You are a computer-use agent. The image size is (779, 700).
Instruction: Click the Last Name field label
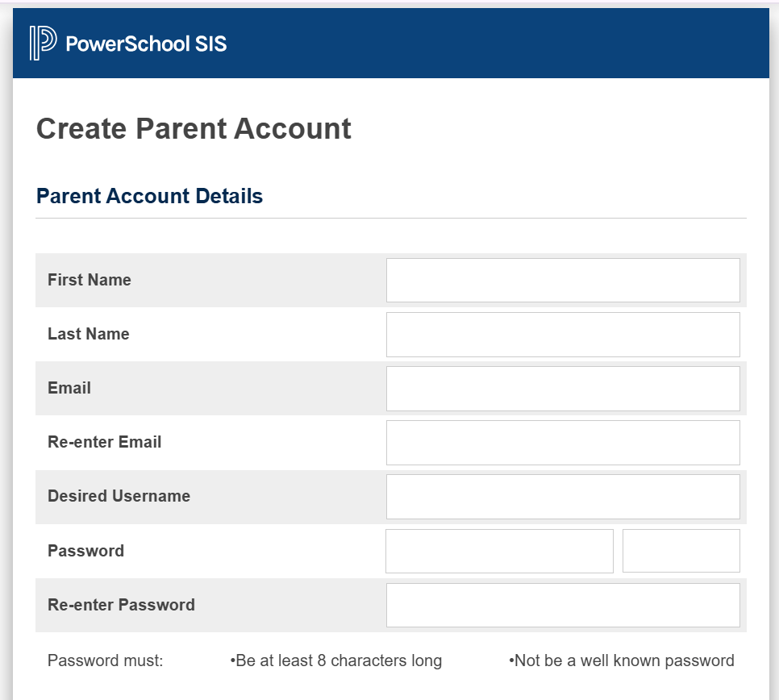(88, 334)
